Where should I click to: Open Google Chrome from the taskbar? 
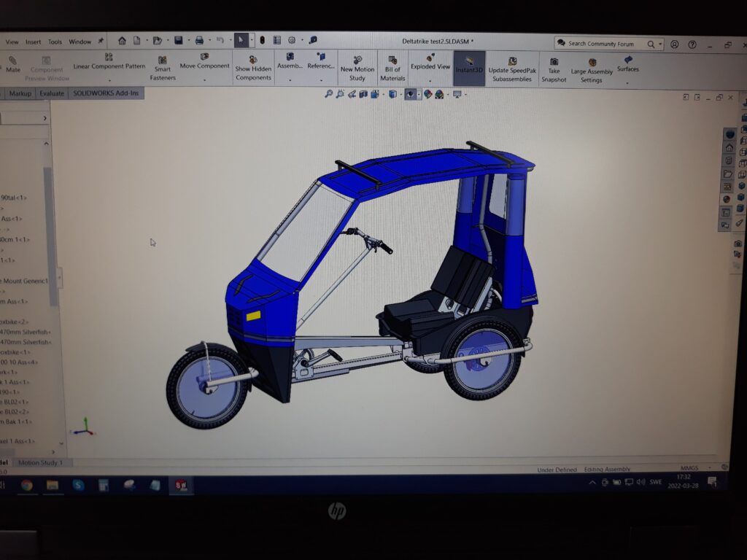[x=27, y=485]
